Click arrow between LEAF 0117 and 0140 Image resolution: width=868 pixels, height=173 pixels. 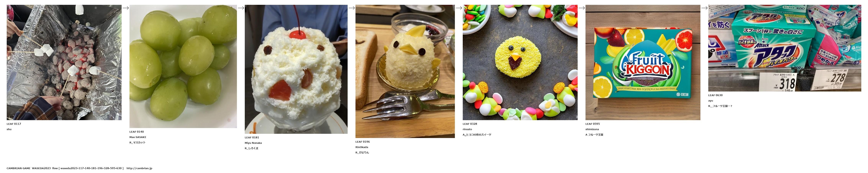tap(125, 8)
